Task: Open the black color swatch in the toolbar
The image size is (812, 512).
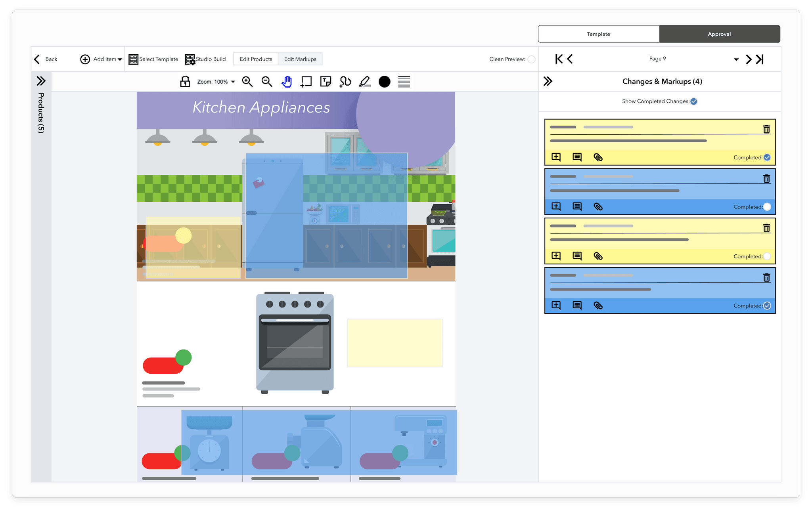Action: click(x=384, y=82)
